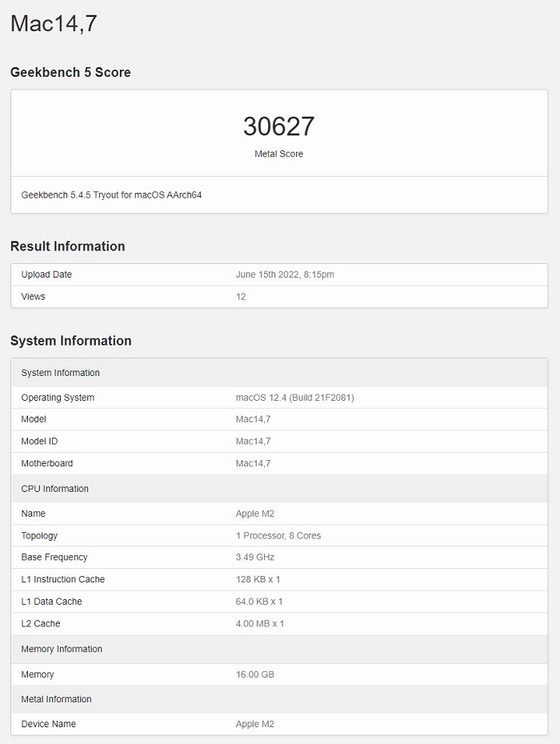Click the Upload Date label
Viewport: 560px width, 744px height.
[x=46, y=274]
